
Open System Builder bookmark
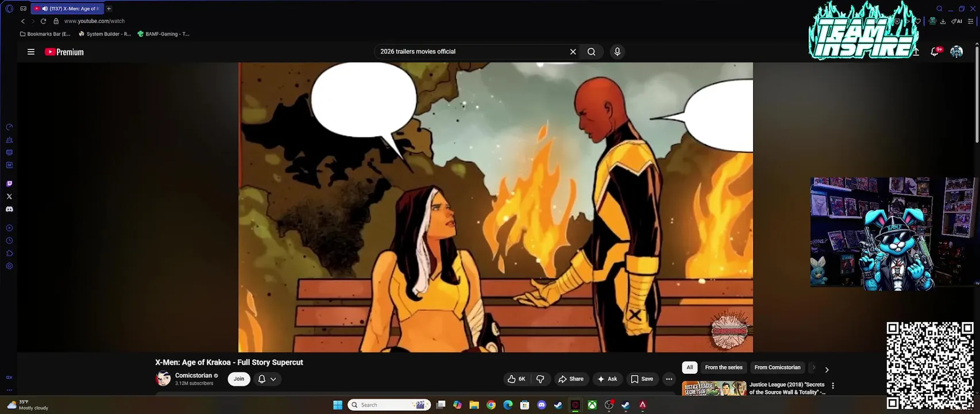pyautogui.click(x=105, y=34)
